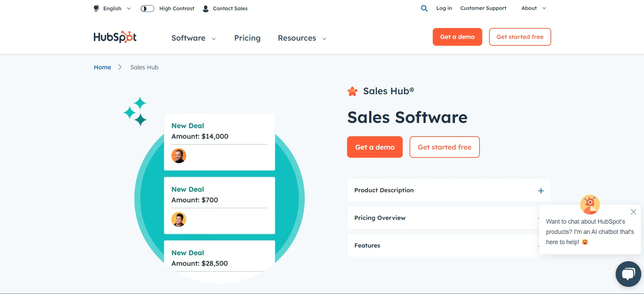The height and width of the screenshot is (294, 644).
Task: Close the chatbot message popup
Action: click(633, 212)
